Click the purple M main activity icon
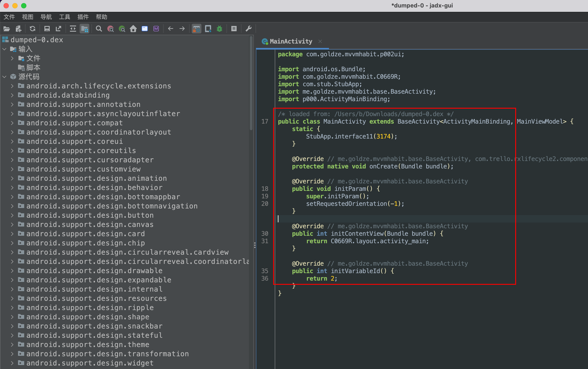 click(x=156, y=29)
